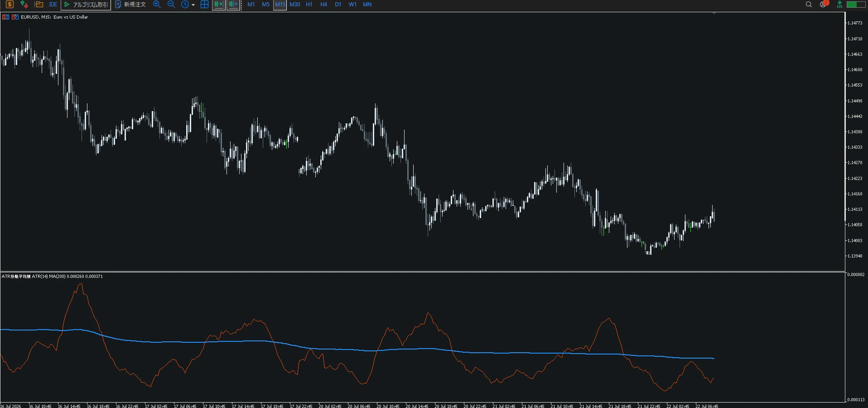This screenshot has height=408, width=868.
Task: Click the EURUSD, M15 chart title
Action: click(54, 17)
